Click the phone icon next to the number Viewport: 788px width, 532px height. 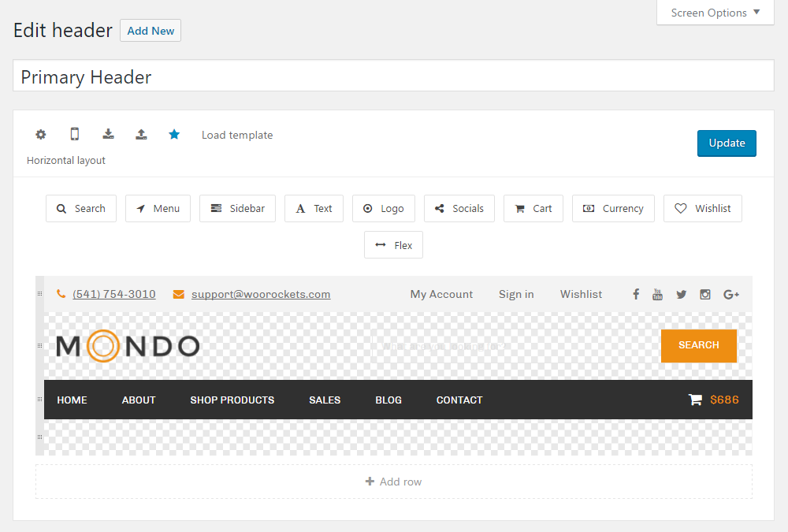(x=61, y=293)
